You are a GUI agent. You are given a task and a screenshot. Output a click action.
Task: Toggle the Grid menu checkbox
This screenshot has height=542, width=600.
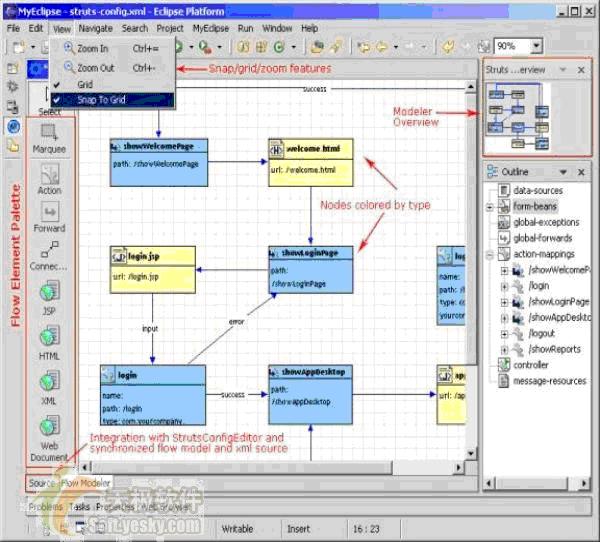85,85
